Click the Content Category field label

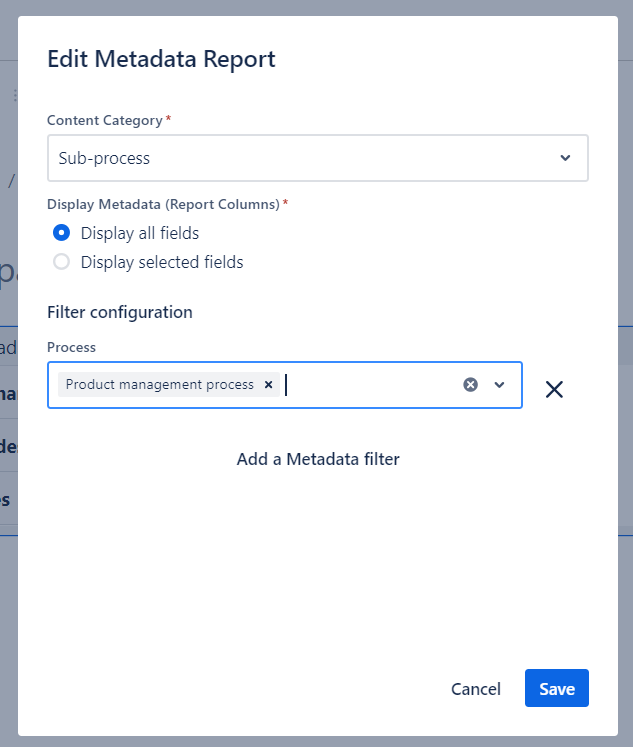tap(105, 120)
